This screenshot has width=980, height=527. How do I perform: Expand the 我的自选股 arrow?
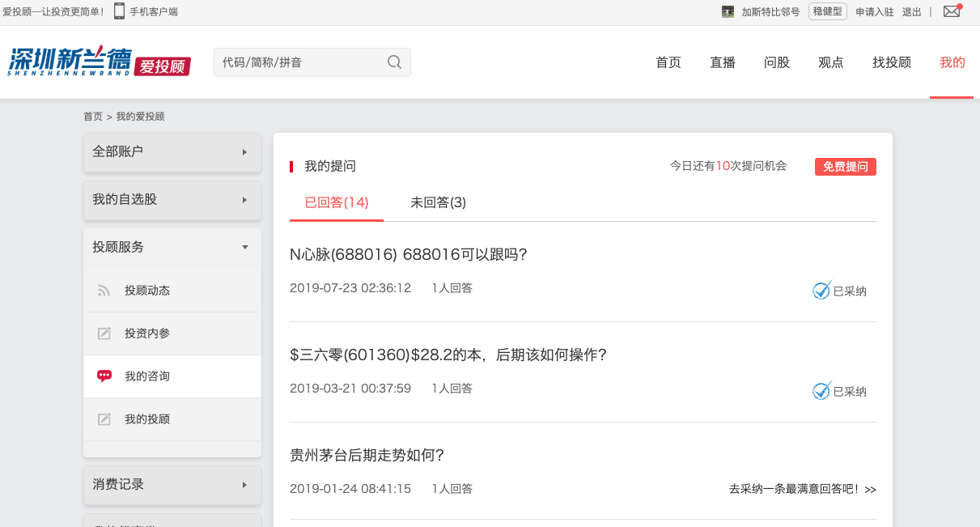[x=244, y=199]
